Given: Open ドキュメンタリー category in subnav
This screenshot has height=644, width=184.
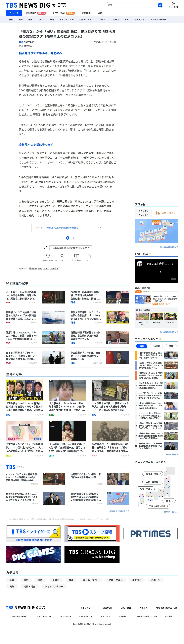Looking at the screenshot, I should [x=158, y=19].
